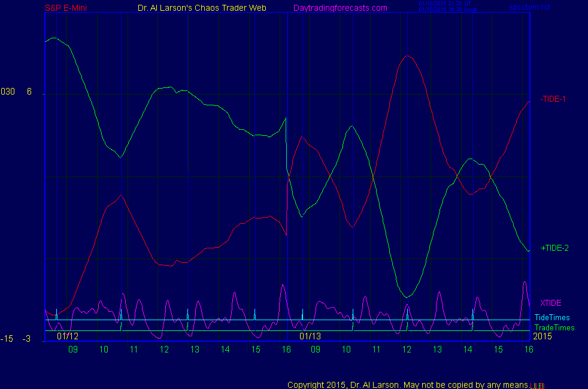Click the red peak of the -TIDE-1 curve
This screenshot has height=389, width=588.
point(408,56)
